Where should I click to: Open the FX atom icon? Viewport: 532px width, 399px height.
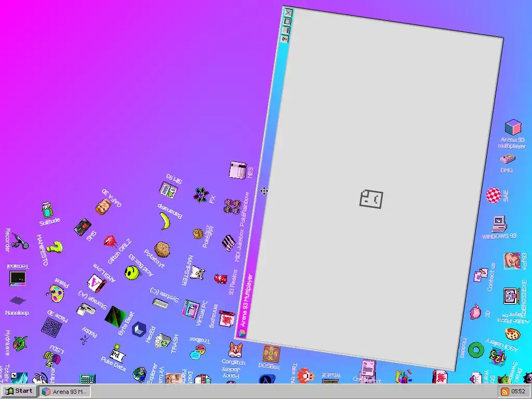(x=201, y=195)
